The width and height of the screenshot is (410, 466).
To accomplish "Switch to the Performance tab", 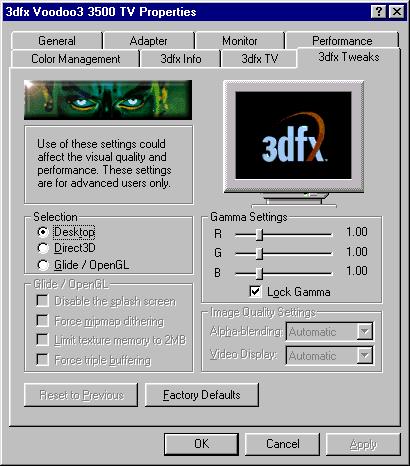I will (x=342, y=41).
